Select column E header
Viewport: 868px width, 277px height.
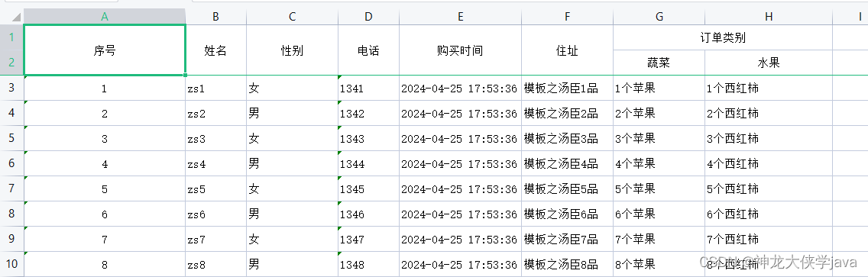(460, 17)
